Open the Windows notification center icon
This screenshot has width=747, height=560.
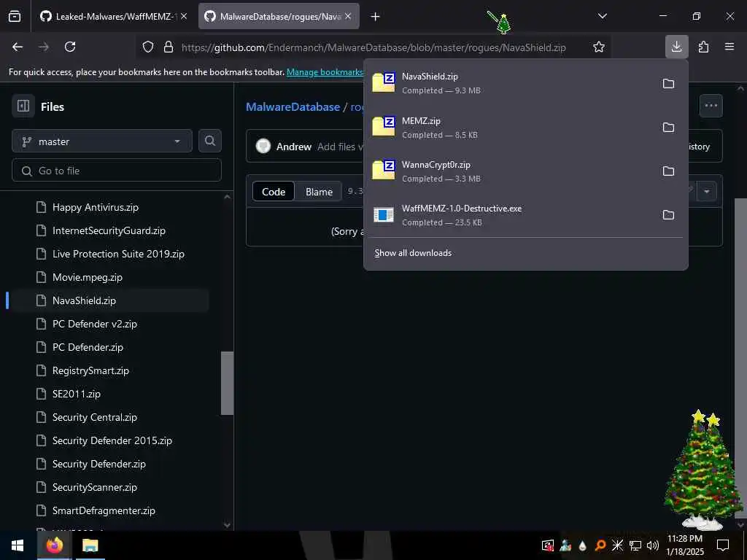pos(723,545)
